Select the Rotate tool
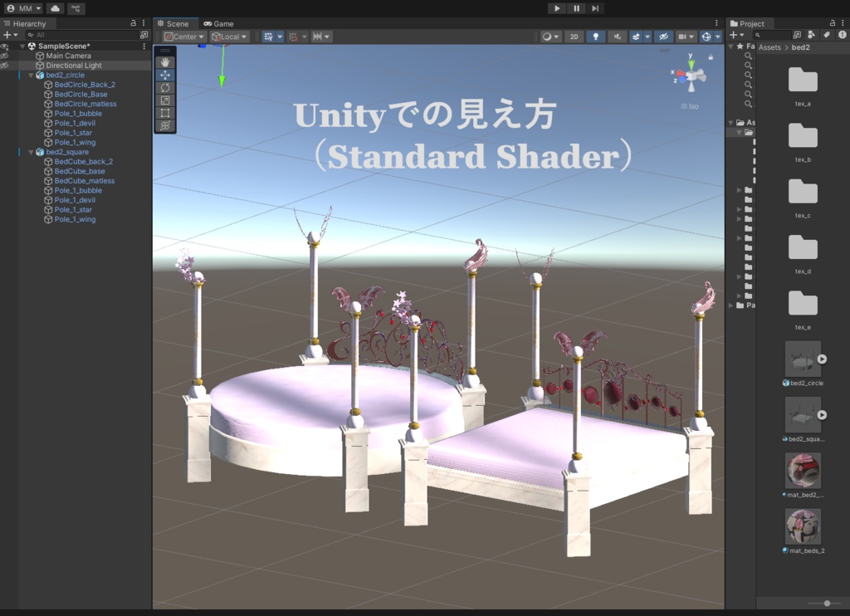Viewport: 850px width, 616px height. coord(165,87)
